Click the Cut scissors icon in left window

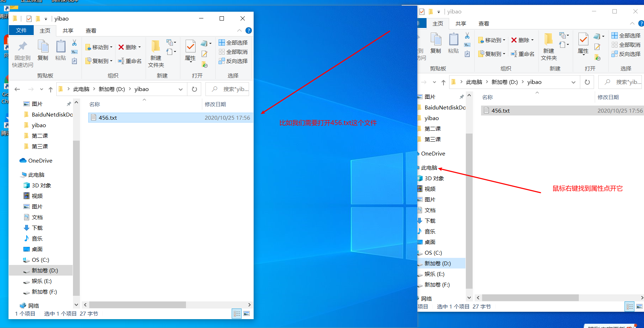click(74, 43)
